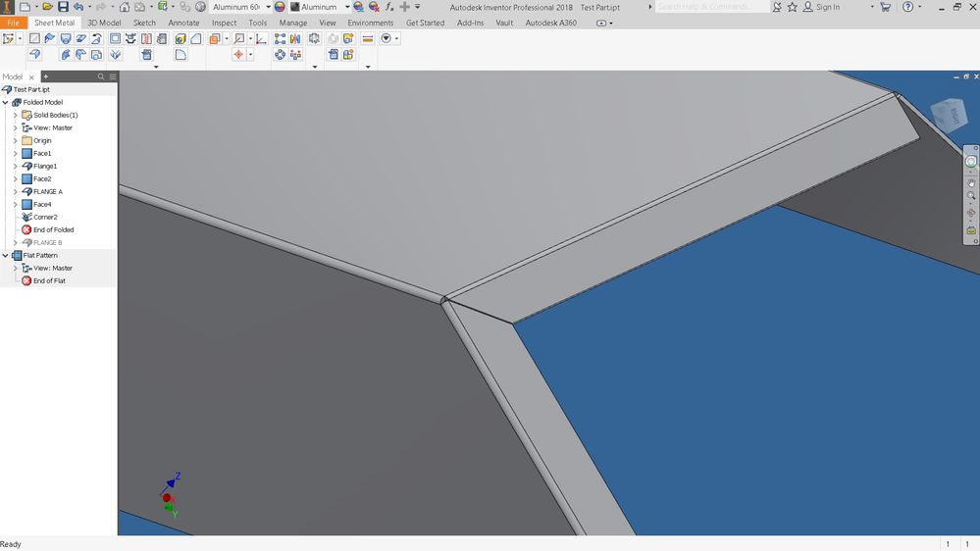Click the Cut tool icon
The width and height of the screenshot is (980, 551).
pos(115,39)
